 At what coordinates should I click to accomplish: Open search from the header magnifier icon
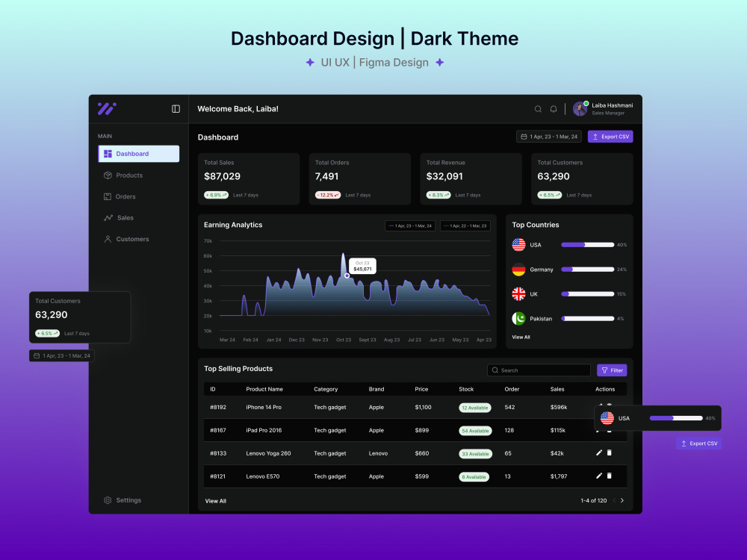point(538,109)
